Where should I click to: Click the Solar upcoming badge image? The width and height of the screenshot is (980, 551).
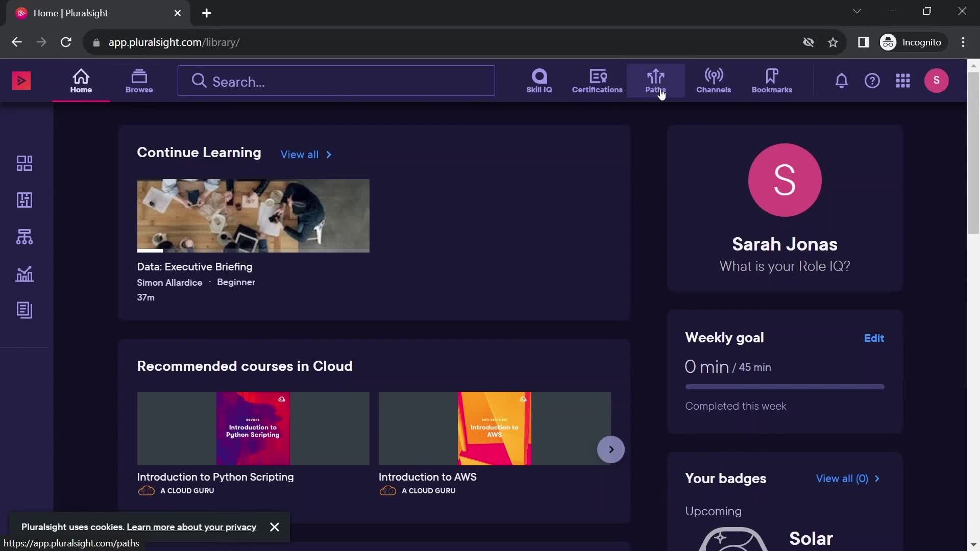[733, 539]
